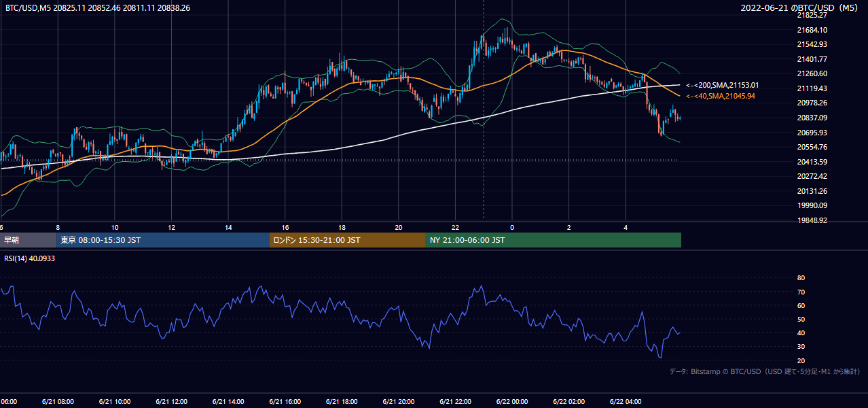This screenshot has height=408, width=868.
Task: Click the 6/21 20:00 time label
Action: pos(399,401)
